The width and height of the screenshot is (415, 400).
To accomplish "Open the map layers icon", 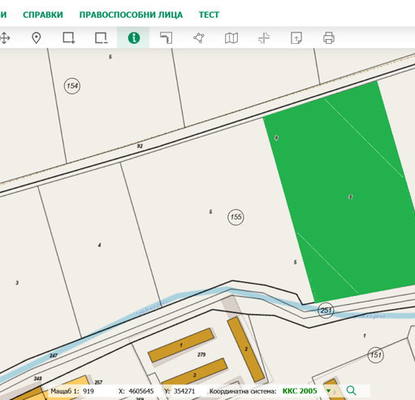I will click(231, 38).
